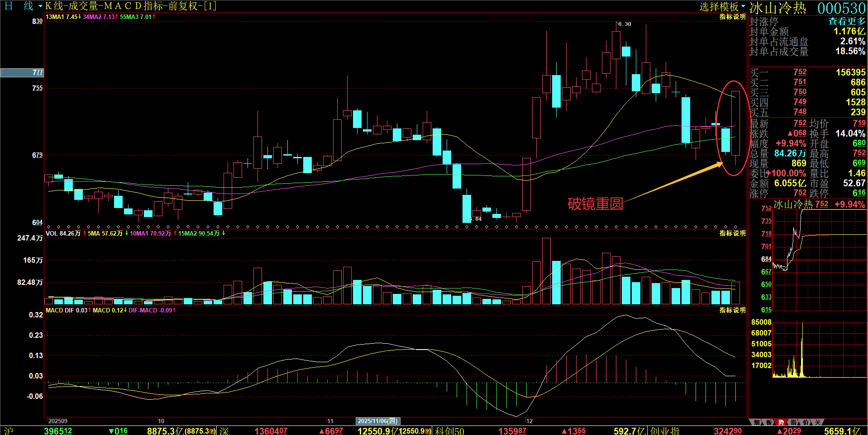
Task: Switch to the 价 price tab
Action: [x=805, y=422]
